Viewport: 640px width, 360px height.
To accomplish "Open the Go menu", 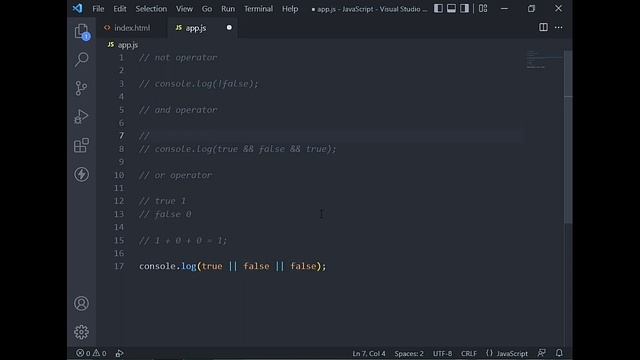I will [x=207, y=9].
